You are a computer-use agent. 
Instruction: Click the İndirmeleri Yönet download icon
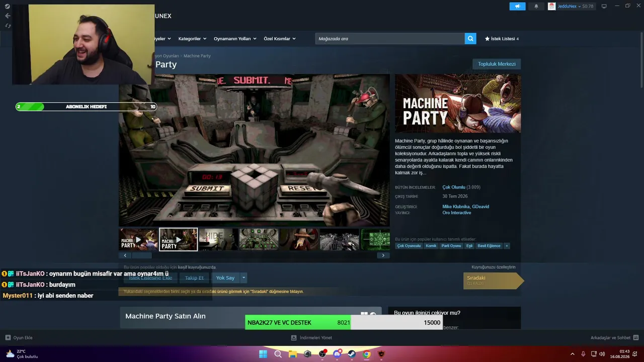pyautogui.click(x=294, y=338)
